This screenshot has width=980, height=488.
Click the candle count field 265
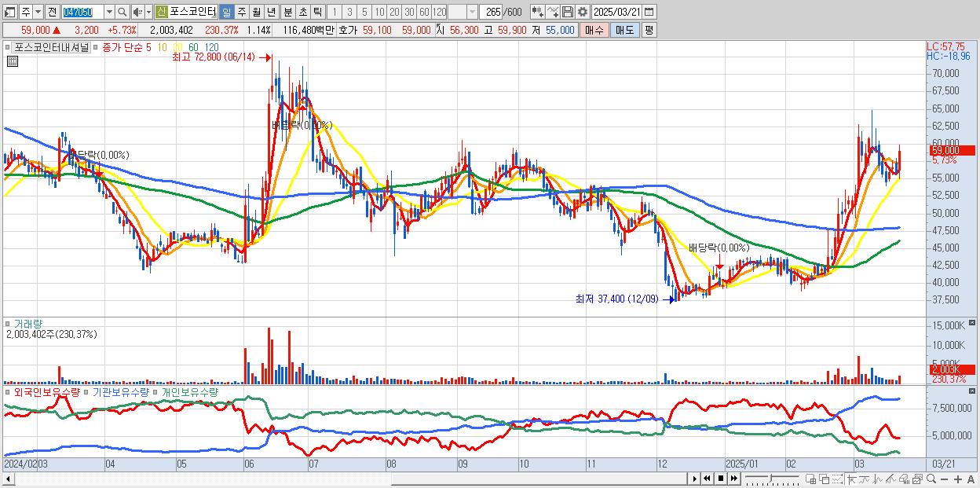492,12
